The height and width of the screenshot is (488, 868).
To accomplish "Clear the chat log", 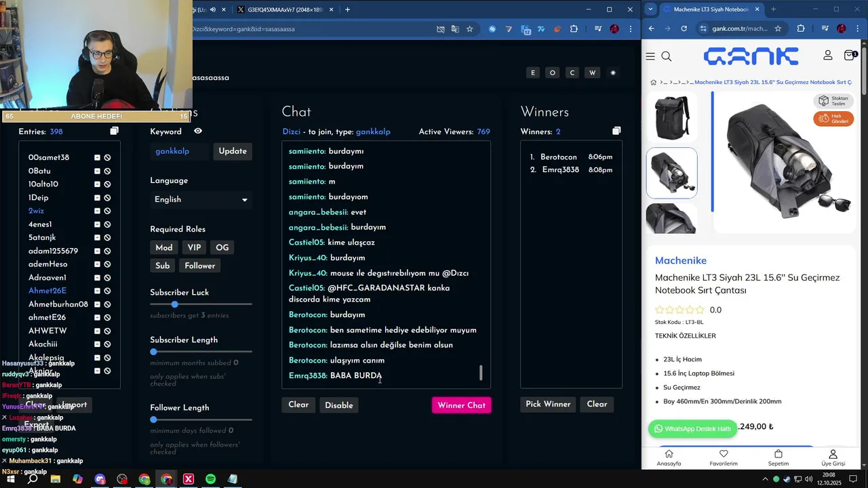I will click(298, 405).
